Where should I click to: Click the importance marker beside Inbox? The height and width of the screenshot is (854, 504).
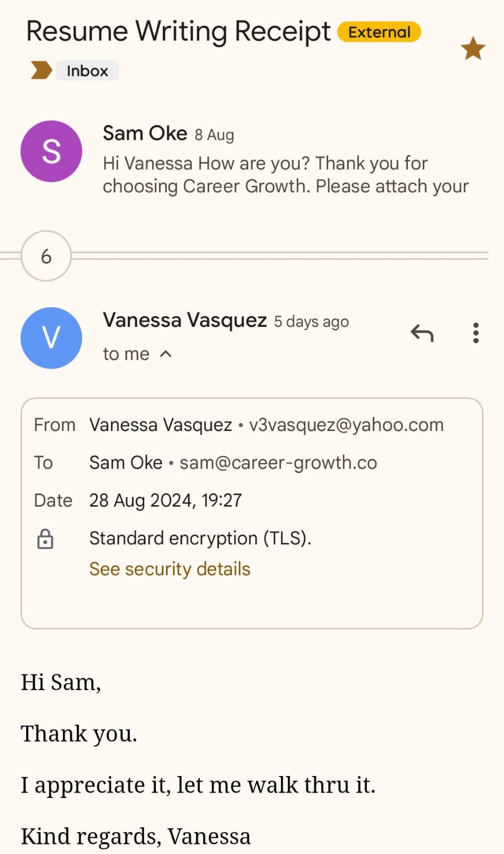click(x=41, y=70)
